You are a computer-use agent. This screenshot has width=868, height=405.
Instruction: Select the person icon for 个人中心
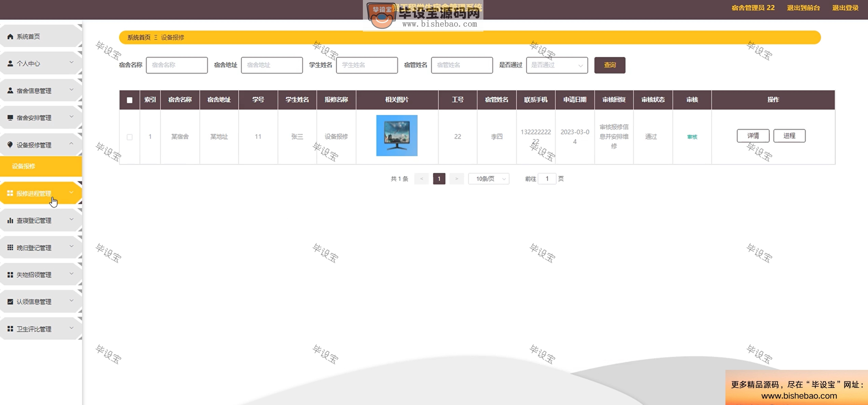click(10, 63)
